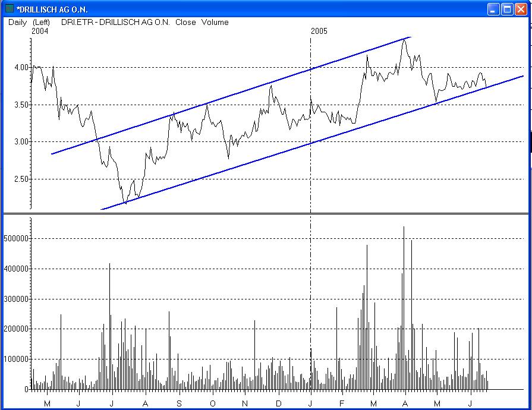Select the lower blue channel trendline
Screen dimensions: 532x410
(x=312, y=143)
